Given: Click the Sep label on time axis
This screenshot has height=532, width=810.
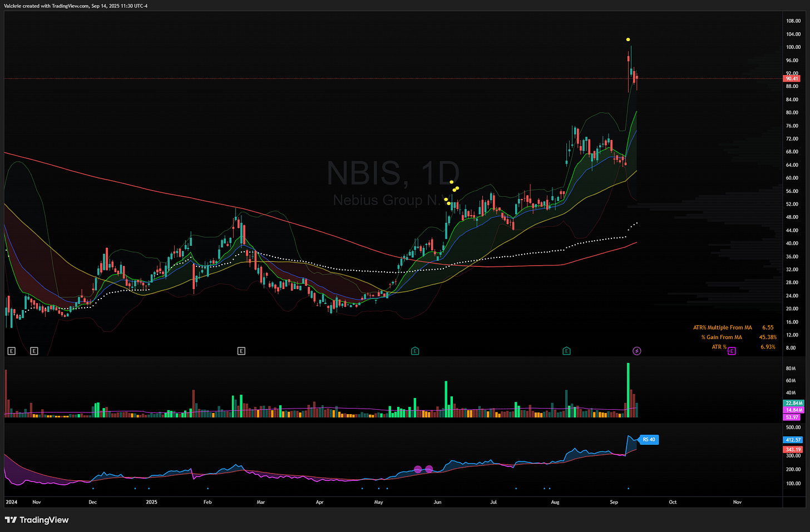Looking at the screenshot, I should [x=614, y=502].
